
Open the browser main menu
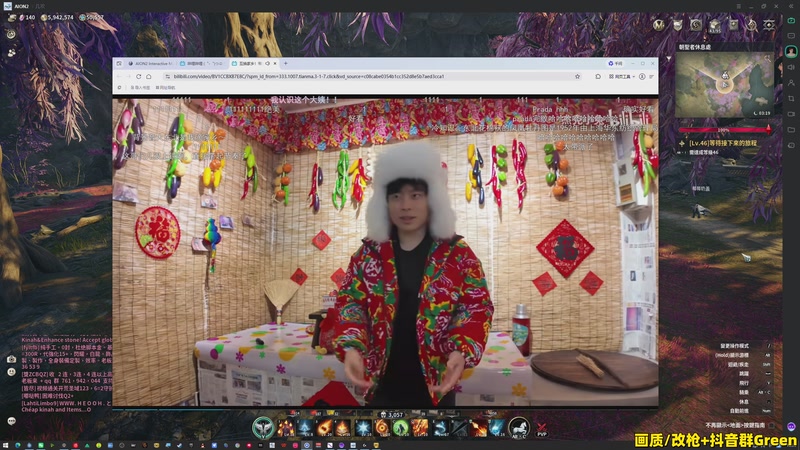(x=652, y=76)
